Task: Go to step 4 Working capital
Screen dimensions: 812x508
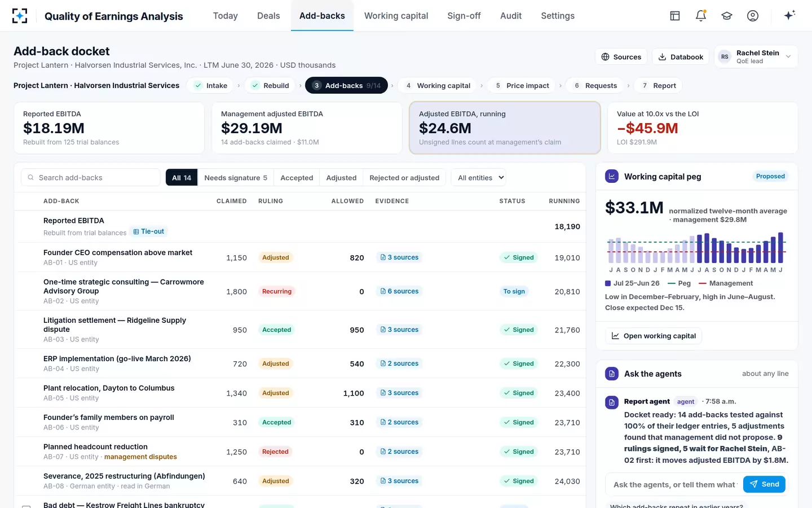Action: pos(438,85)
